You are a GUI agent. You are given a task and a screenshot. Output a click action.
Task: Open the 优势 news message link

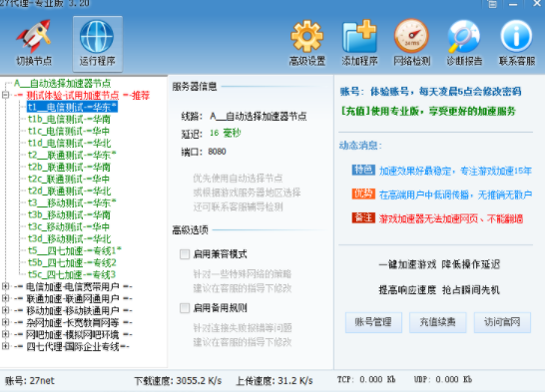click(x=455, y=195)
